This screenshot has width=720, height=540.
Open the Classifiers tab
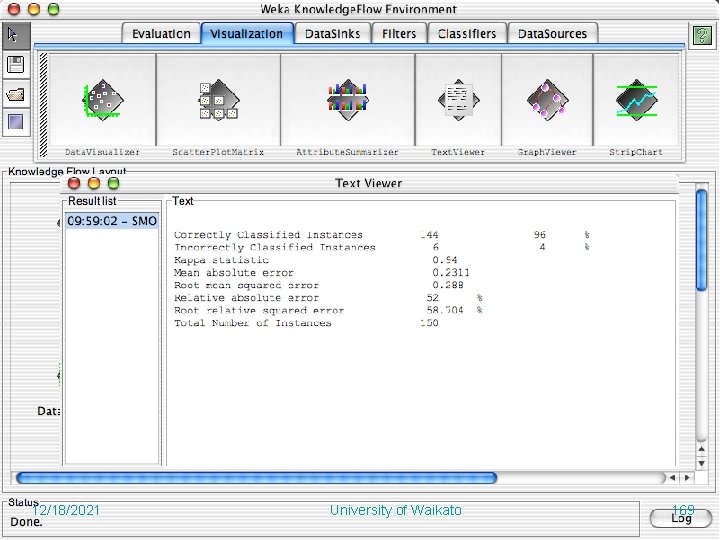467,34
